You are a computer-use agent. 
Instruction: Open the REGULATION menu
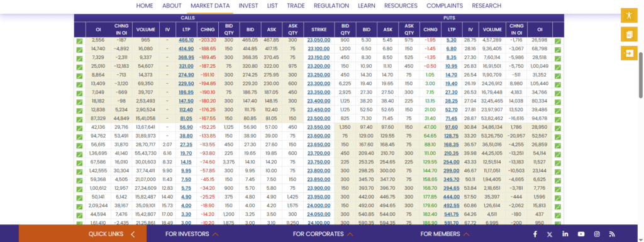click(x=331, y=6)
